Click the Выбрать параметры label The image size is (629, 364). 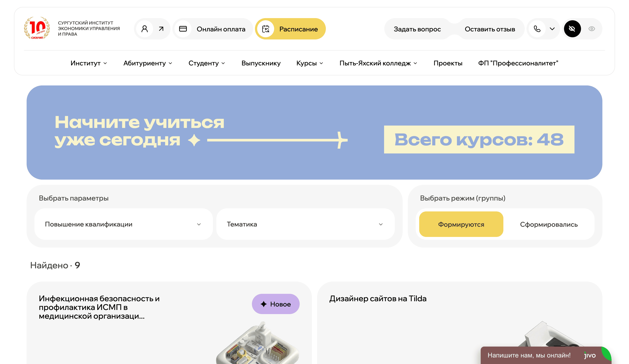[74, 198]
